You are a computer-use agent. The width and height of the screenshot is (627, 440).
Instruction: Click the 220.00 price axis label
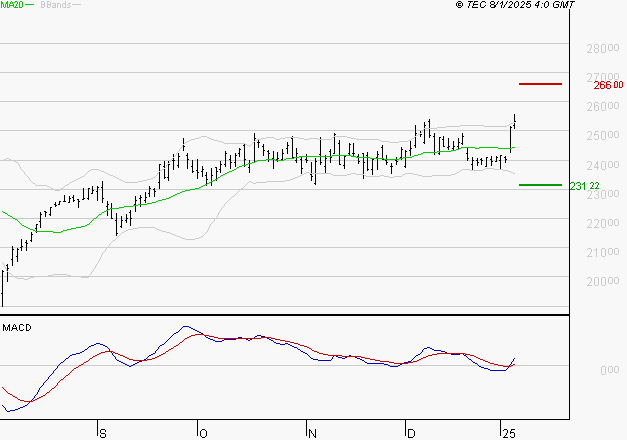pos(603,223)
